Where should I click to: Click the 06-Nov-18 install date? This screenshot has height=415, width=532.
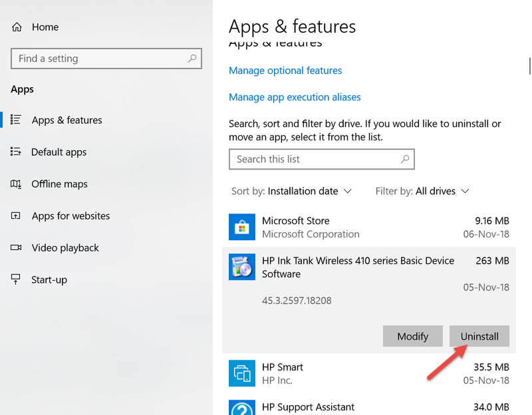(x=486, y=234)
